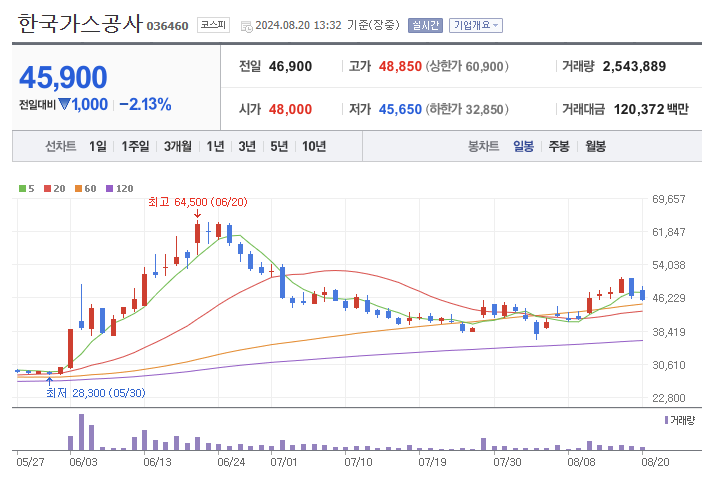Viewport: 702px width, 477px height.
Task: Click the last blue candle at 08/20
Action: tap(642, 294)
